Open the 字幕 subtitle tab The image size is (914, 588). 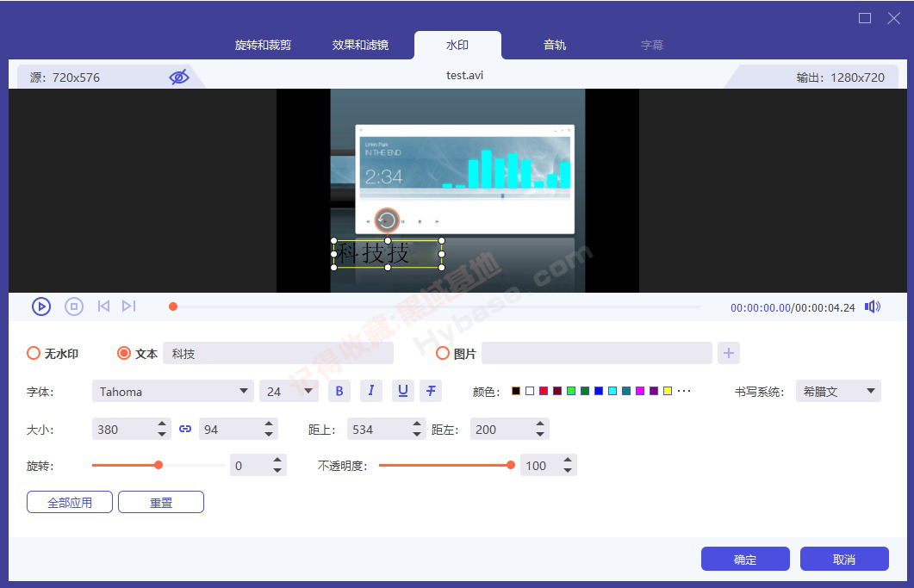[x=652, y=45]
